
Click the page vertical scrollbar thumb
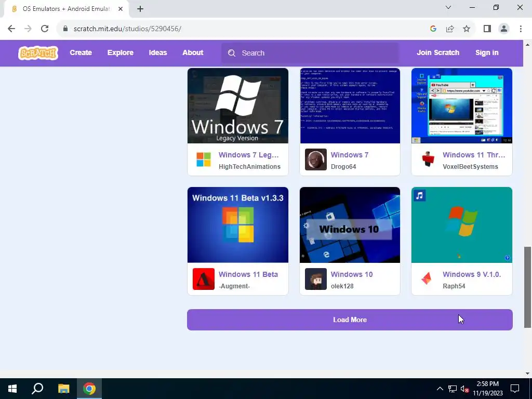[x=527, y=287]
